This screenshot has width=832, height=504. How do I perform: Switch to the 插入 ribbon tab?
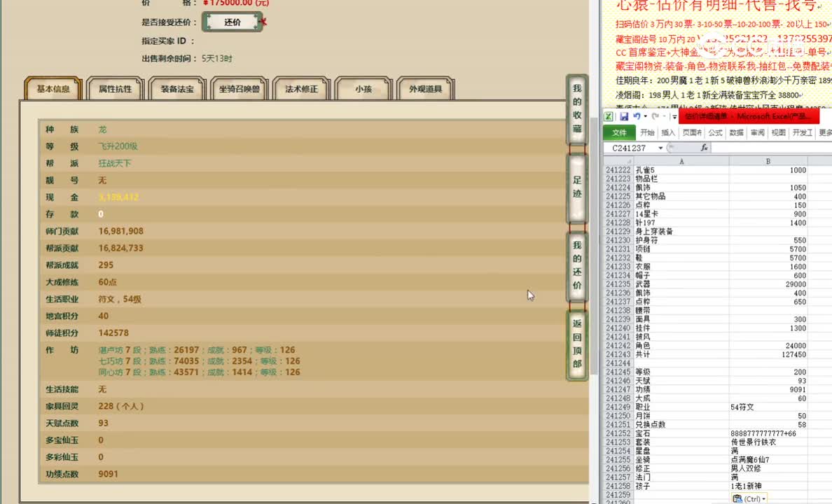coord(668,132)
